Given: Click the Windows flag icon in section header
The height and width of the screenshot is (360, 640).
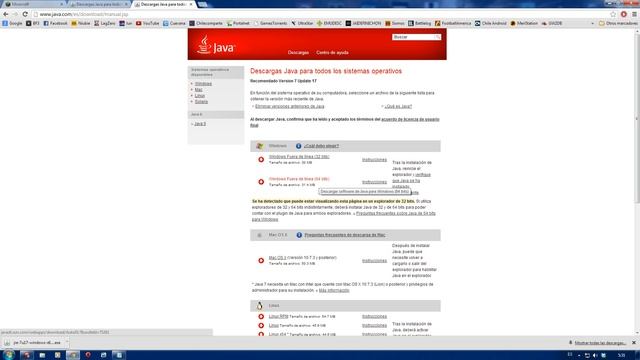Looking at the screenshot, I should point(260,146).
